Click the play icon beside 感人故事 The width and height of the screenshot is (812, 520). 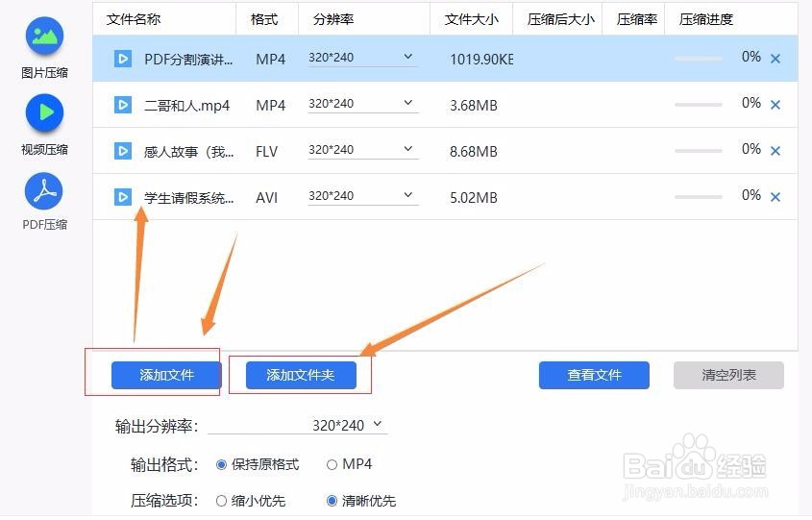[x=123, y=151]
